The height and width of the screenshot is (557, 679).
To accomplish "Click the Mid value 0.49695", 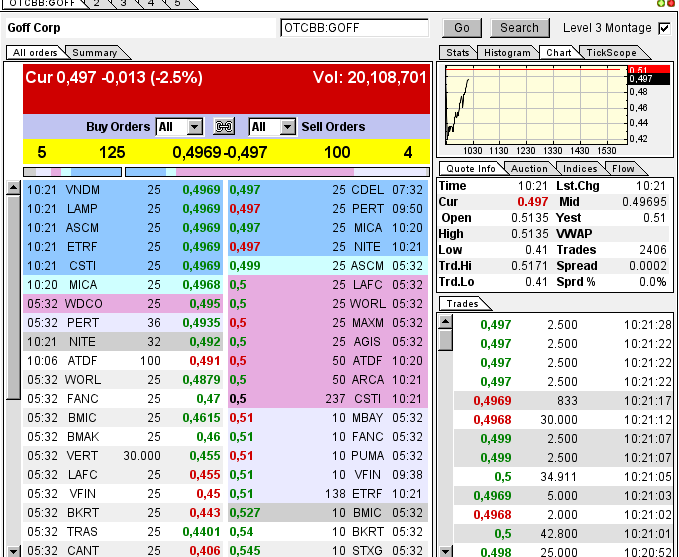I will click(644, 202).
